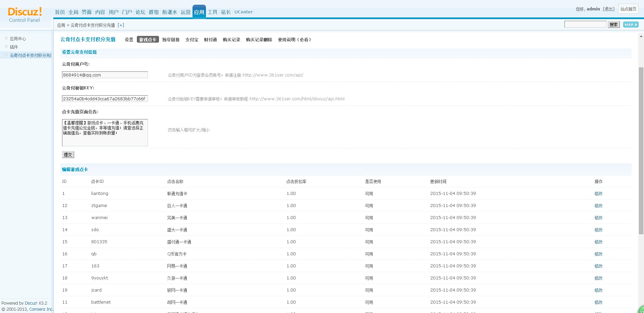This screenshot has width=644, height=313.
Task: Open 使用说明（必看） tab
Action: coord(295,40)
